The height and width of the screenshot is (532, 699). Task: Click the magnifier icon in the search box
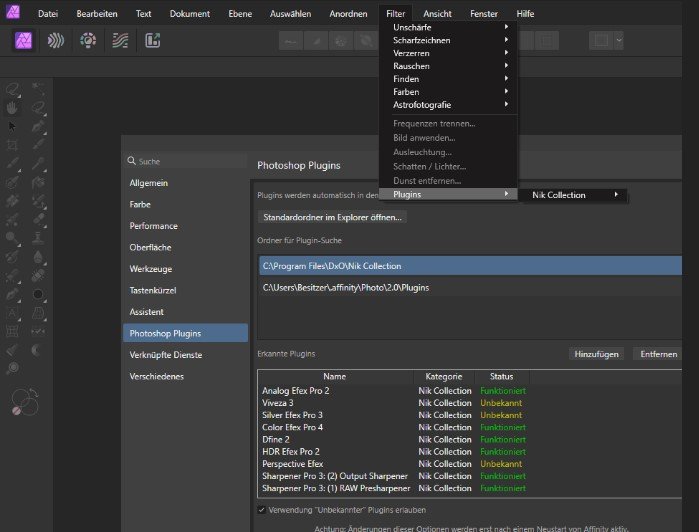(x=131, y=161)
